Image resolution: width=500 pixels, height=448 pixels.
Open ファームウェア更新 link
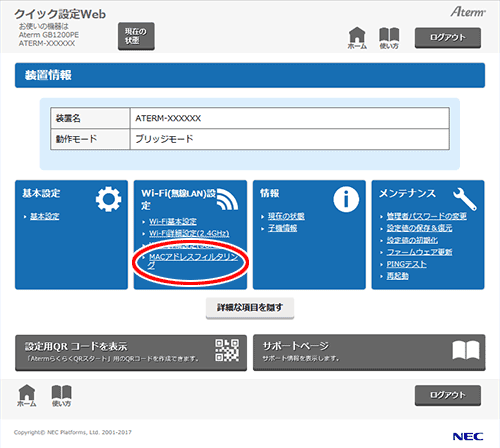pyautogui.click(x=419, y=252)
